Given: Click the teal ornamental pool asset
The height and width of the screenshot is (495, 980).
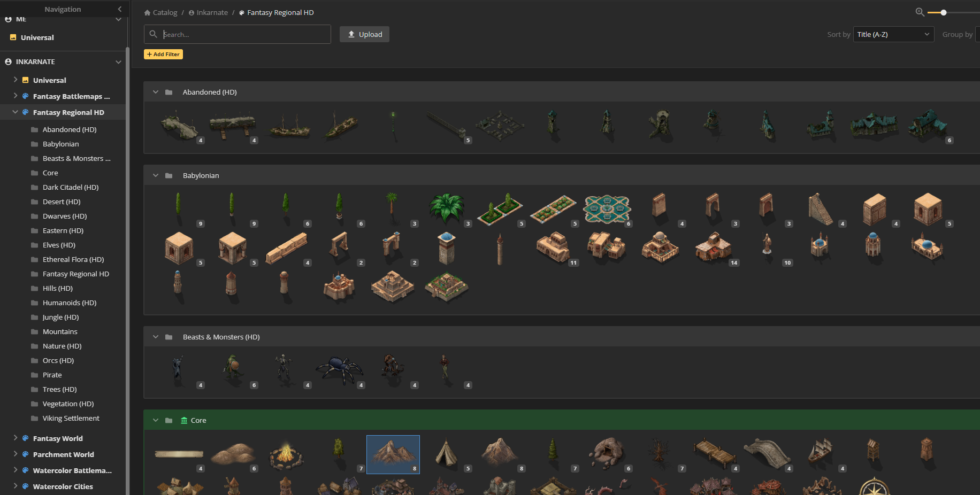Looking at the screenshot, I should point(607,208).
